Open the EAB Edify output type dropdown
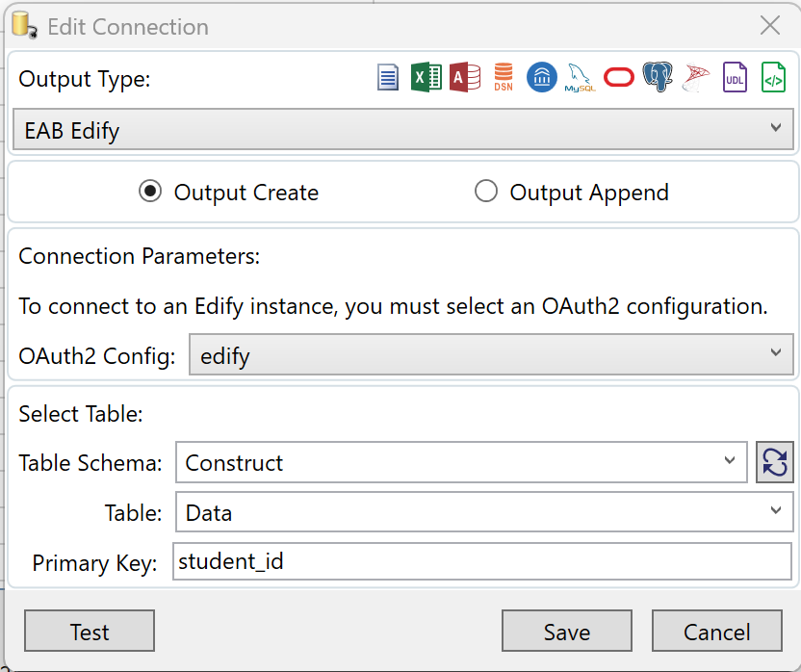The image size is (801, 672). point(403,129)
